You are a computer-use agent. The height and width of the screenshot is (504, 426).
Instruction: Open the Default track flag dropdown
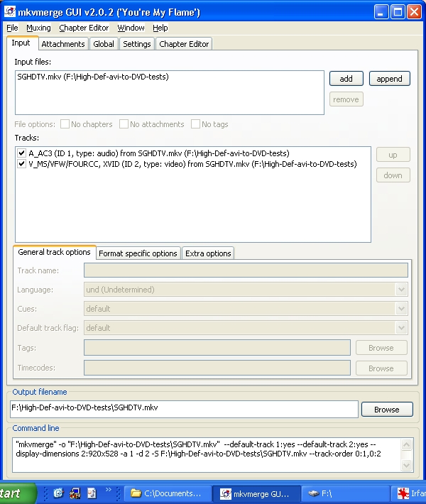(x=402, y=328)
